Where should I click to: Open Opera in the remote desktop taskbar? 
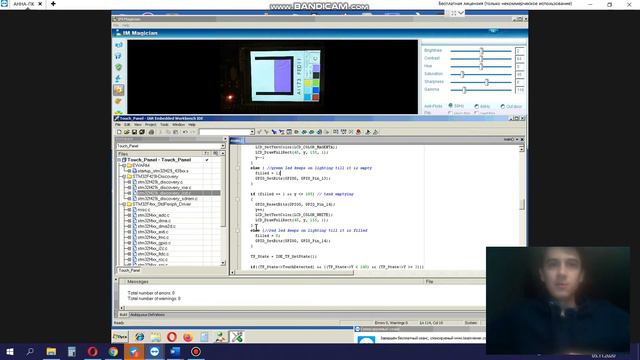pos(172,337)
